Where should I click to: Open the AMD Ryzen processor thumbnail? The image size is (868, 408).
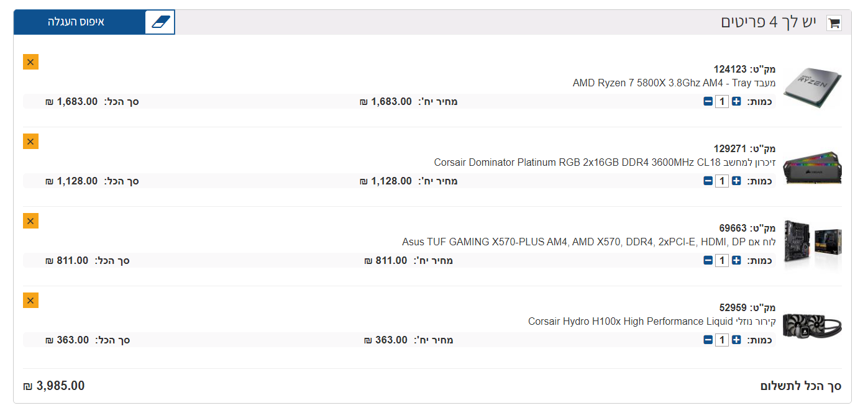(x=812, y=87)
